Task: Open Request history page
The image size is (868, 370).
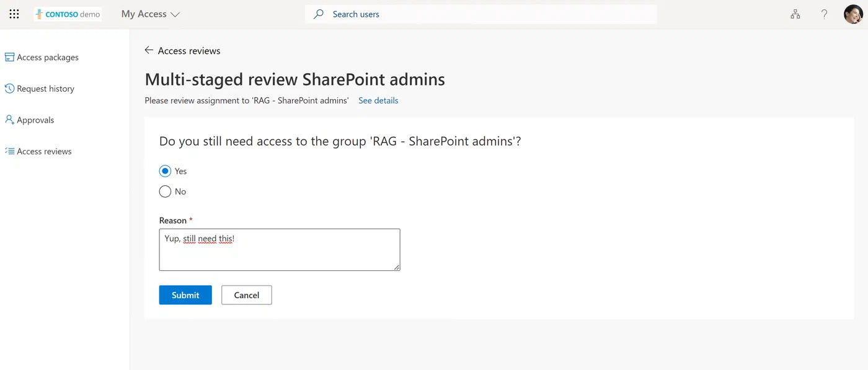Action: [x=45, y=89]
